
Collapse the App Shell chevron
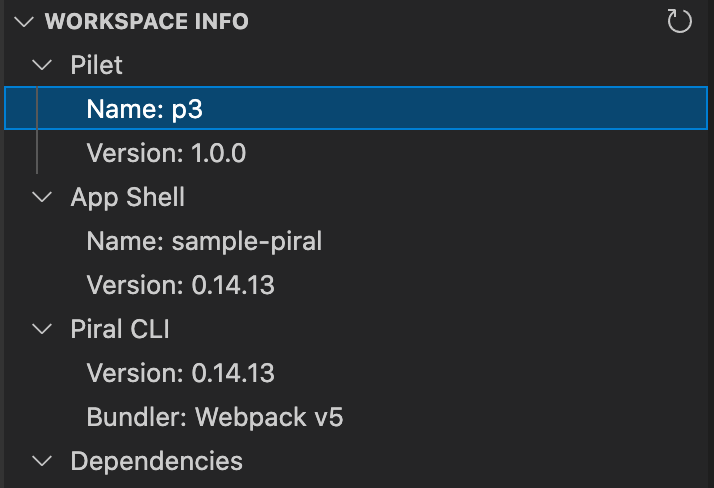pyautogui.click(x=42, y=197)
